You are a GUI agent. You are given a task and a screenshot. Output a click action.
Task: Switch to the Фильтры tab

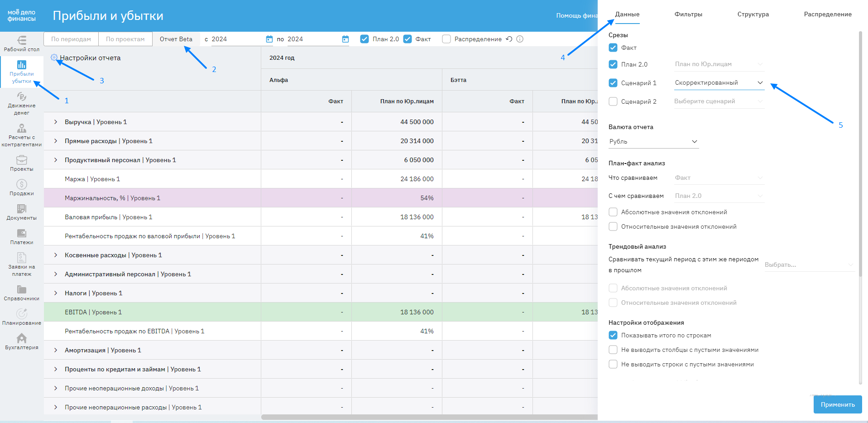coord(688,14)
